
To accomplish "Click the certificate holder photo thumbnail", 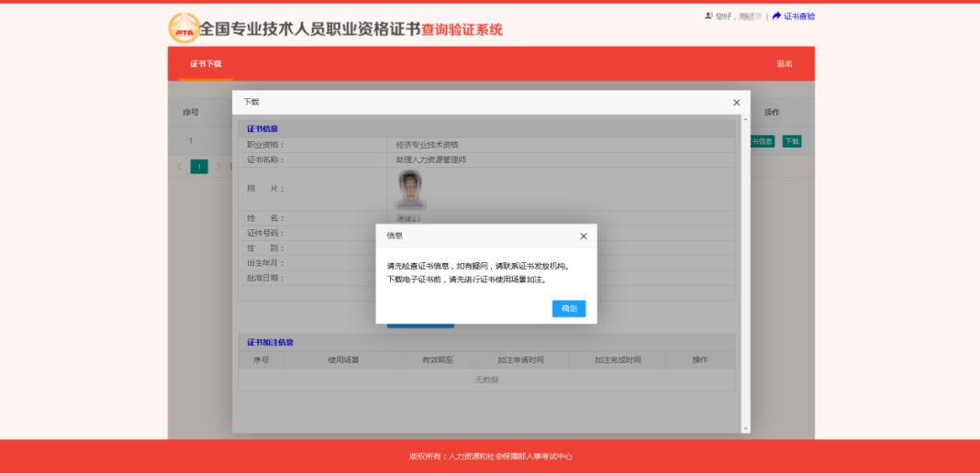I will [x=410, y=190].
